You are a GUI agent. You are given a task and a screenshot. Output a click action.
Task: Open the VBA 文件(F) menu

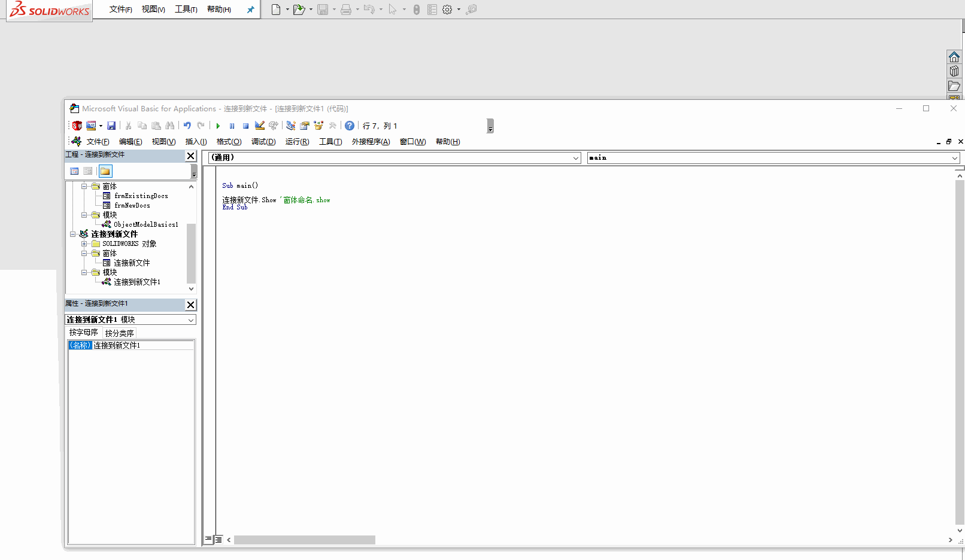98,142
